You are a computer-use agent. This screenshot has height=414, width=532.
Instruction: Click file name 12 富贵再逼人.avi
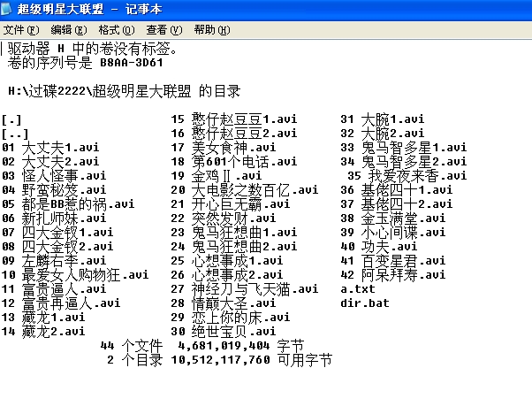tap(61, 303)
